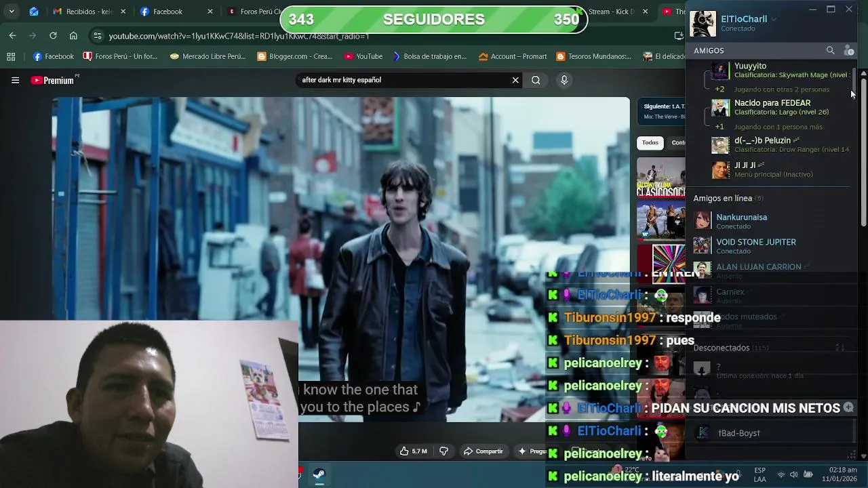Open install/cast icon in the address bar

[x=679, y=36]
